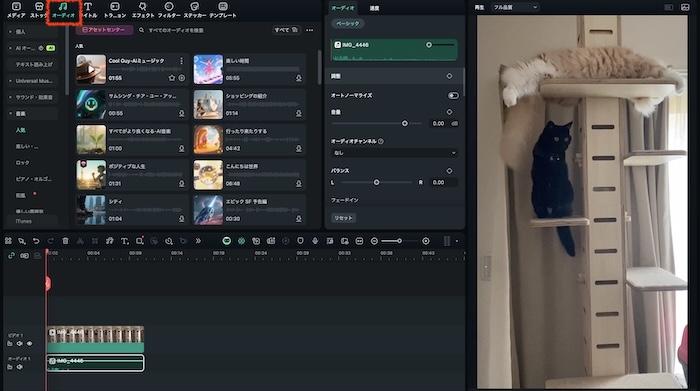Download the 行ったり来たりする track
This screenshot has height=391, width=700.
[299, 148]
